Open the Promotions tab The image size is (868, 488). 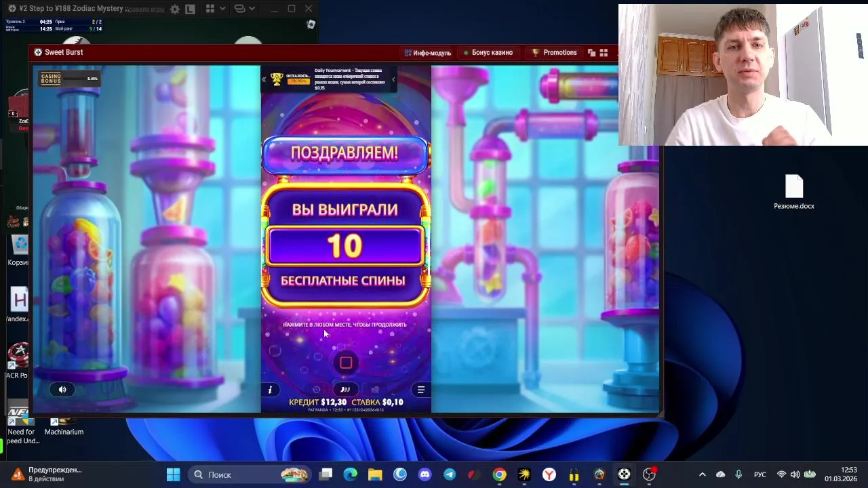554,52
